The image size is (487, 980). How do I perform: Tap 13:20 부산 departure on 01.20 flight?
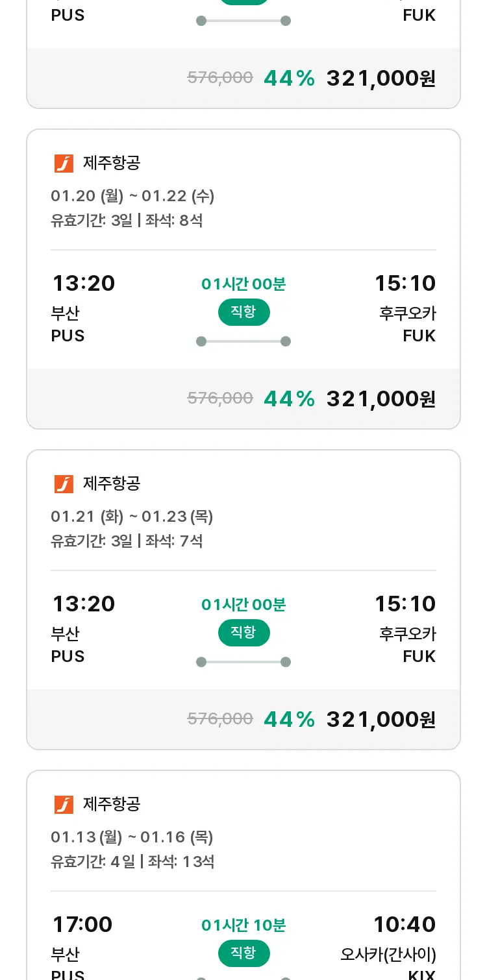point(83,308)
